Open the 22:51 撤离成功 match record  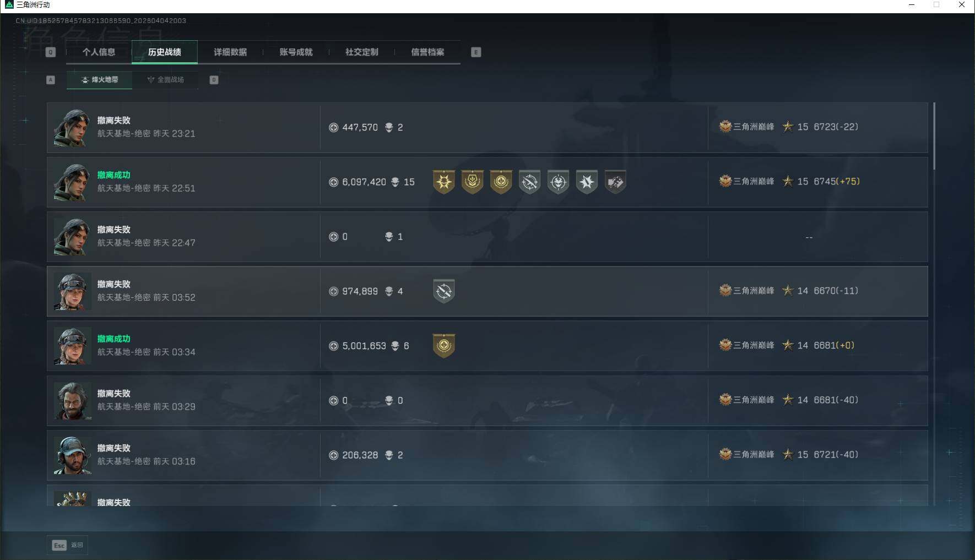[487, 182]
